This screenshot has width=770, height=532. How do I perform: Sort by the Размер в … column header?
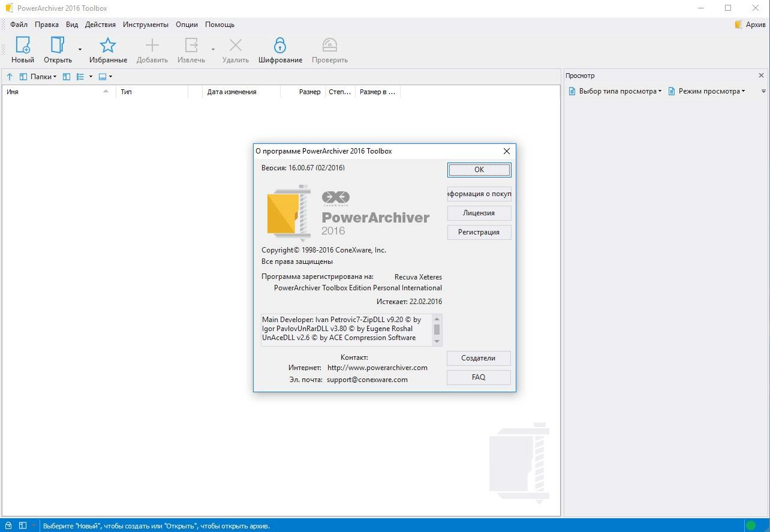tap(377, 92)
